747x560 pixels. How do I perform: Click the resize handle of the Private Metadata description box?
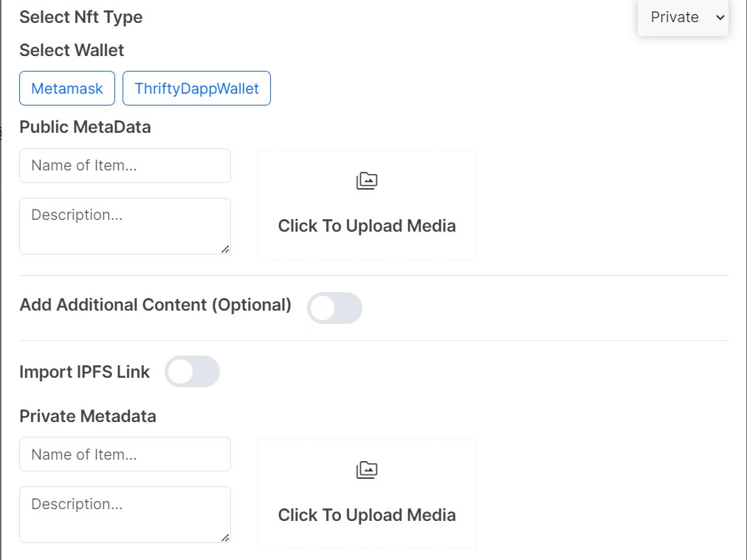coord(225,538)
